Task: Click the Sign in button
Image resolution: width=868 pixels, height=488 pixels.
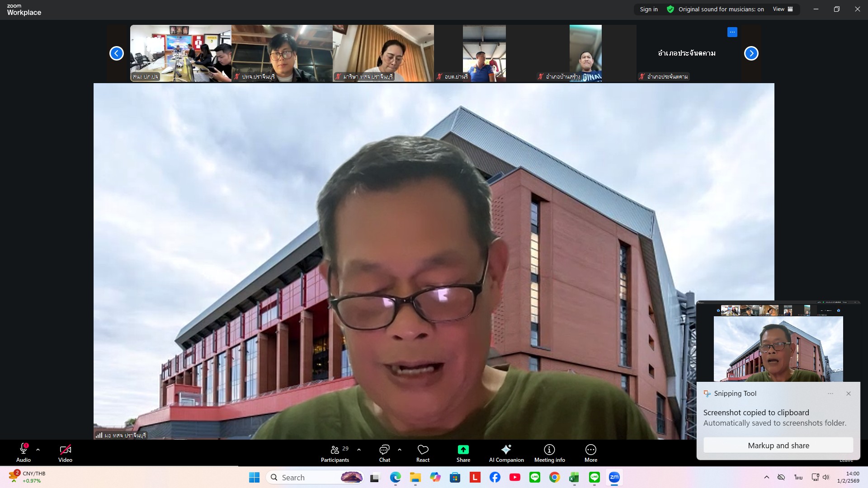Action: click(649, 9)
